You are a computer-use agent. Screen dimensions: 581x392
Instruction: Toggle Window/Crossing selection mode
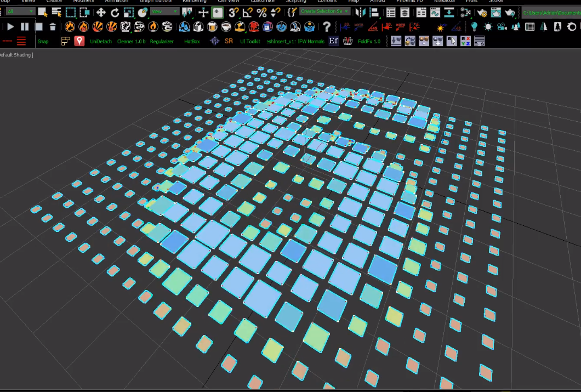(x=84, y=13)
